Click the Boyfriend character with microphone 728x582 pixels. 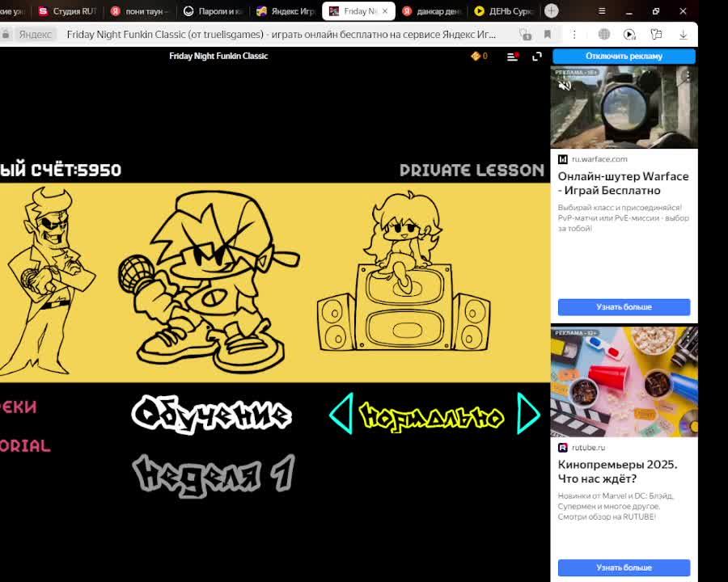pos(209,281)
